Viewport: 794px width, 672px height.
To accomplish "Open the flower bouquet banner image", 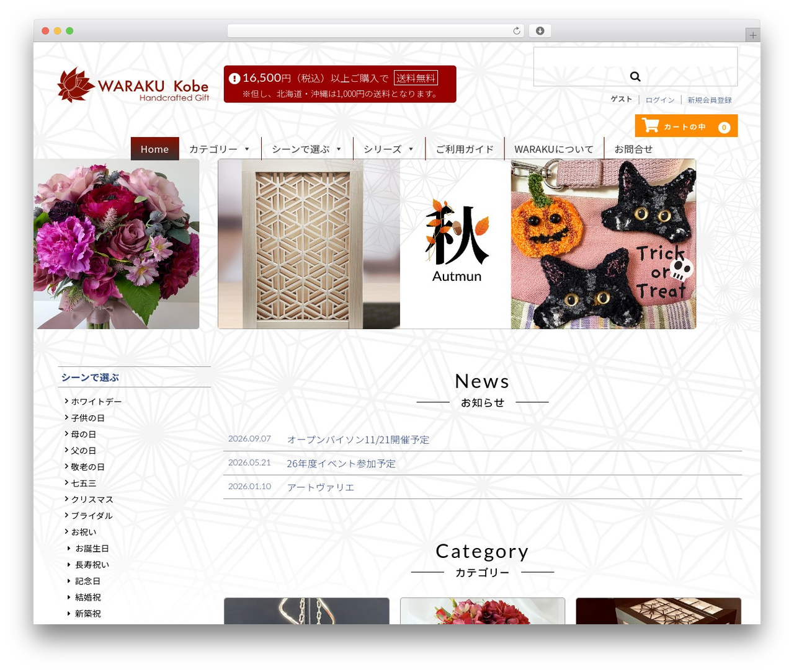I will pyautogui.click(x=117, y=244).
